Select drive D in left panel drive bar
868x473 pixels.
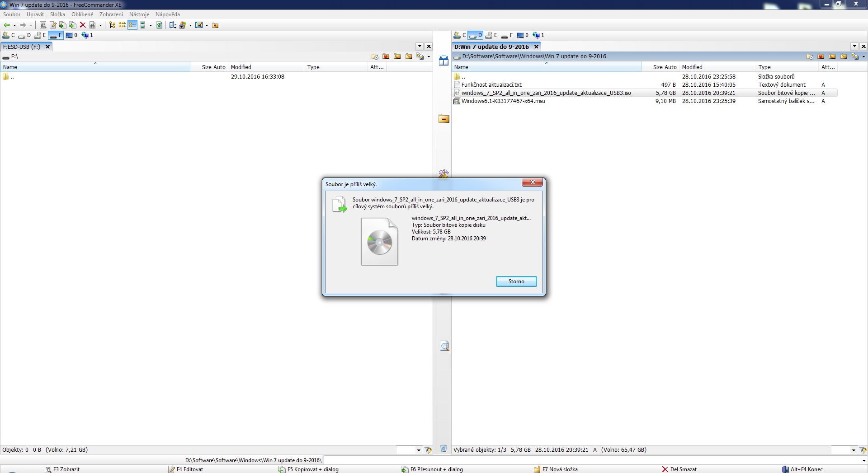point(24,35)
